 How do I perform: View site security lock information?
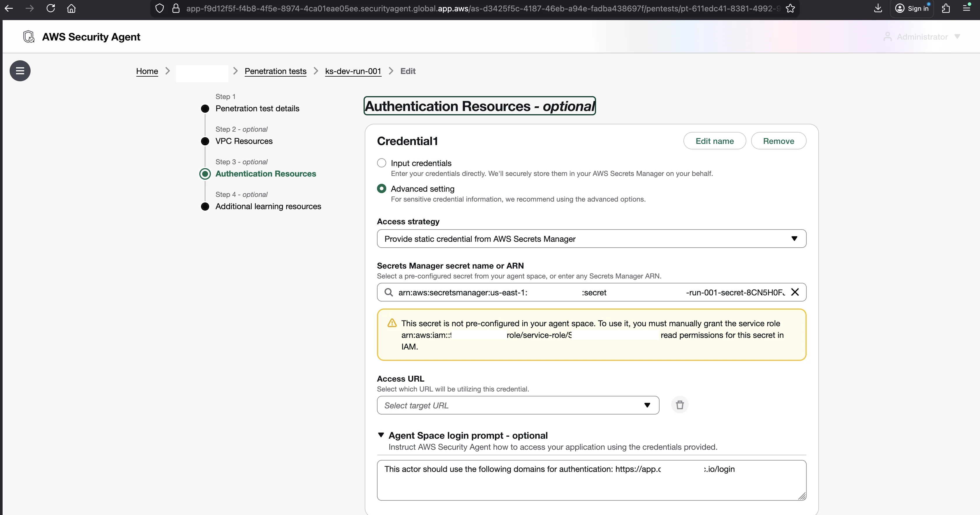[x=176, y=8]
